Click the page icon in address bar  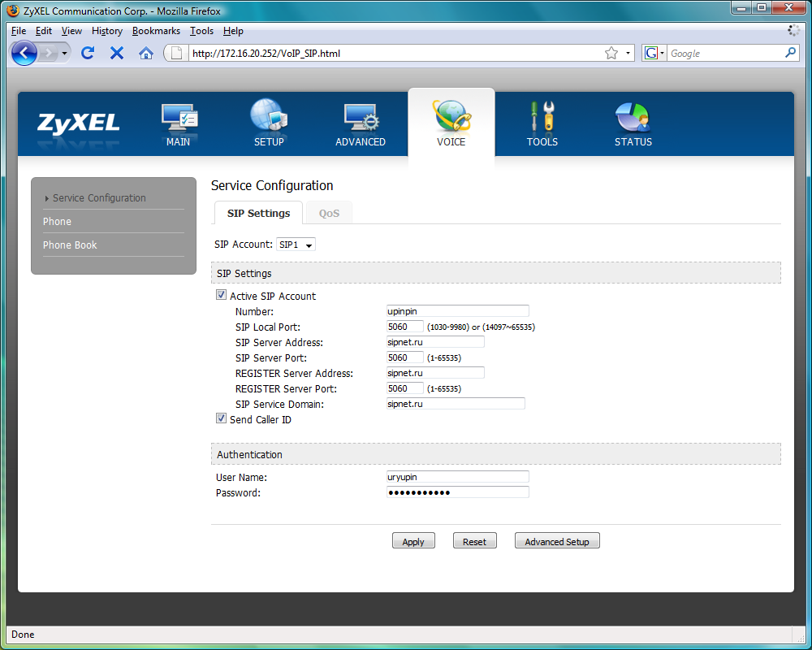[176, 53]
